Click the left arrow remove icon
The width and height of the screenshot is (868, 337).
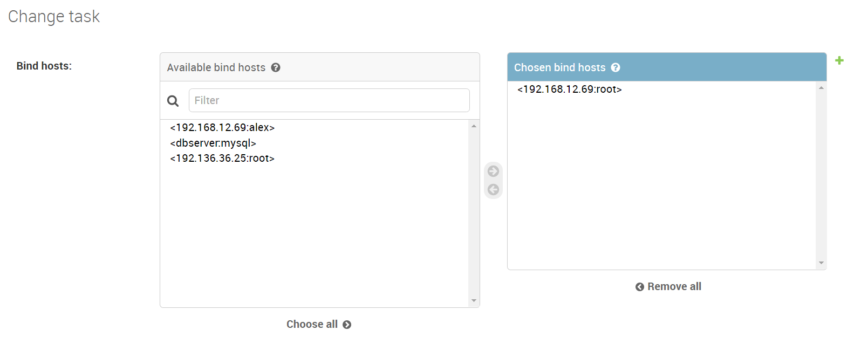click(493, 189)
